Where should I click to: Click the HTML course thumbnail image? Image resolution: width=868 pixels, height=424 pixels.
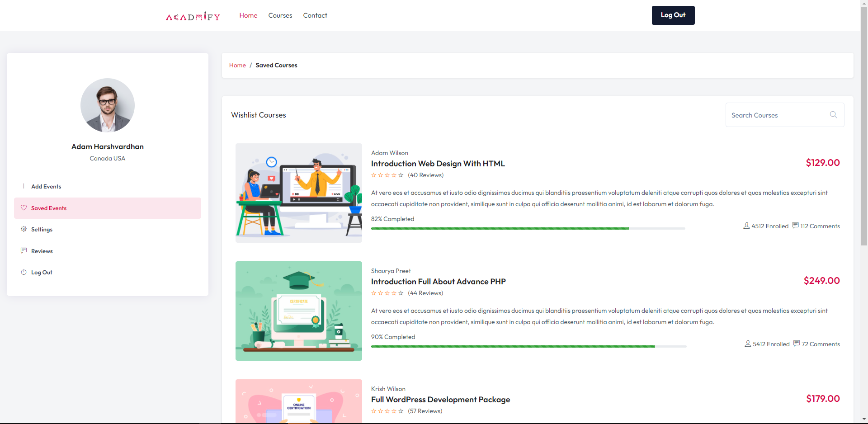click(299, 193)
